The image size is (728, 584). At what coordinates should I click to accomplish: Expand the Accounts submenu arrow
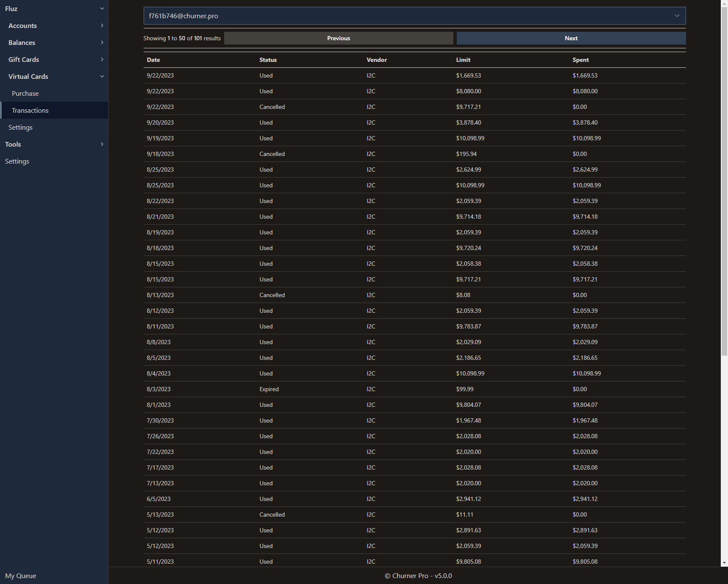point(102,25)
